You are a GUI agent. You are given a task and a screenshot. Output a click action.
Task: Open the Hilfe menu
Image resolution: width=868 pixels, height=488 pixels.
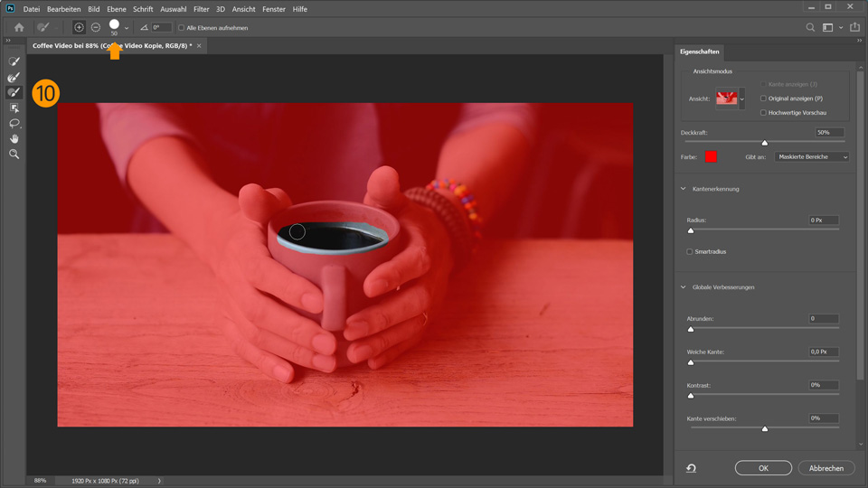click(299, 9)
